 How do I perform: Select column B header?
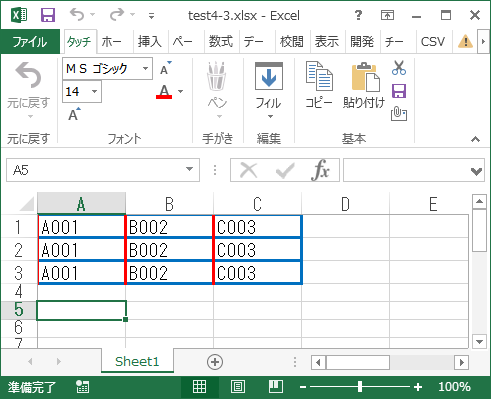click(x=169, y=204)
